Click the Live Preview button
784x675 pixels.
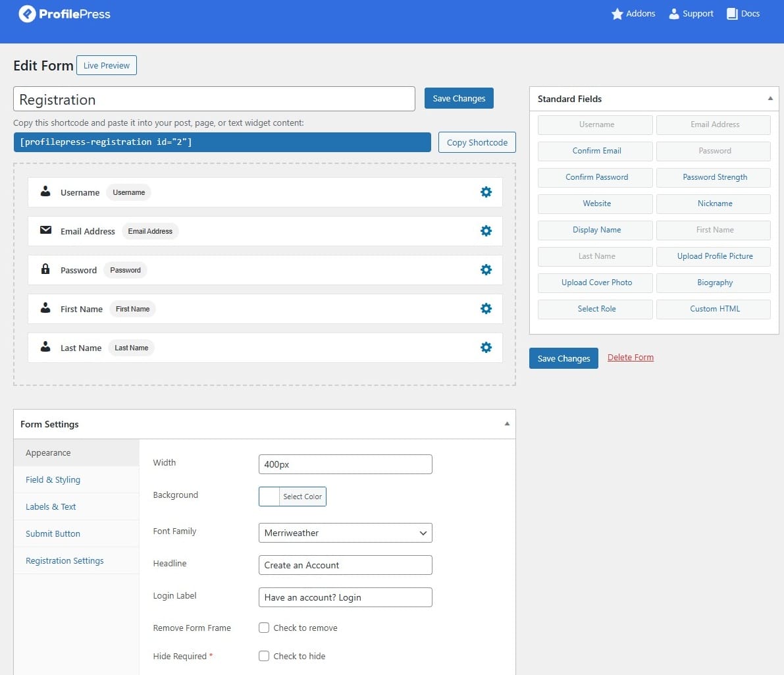tap(107, 66)
